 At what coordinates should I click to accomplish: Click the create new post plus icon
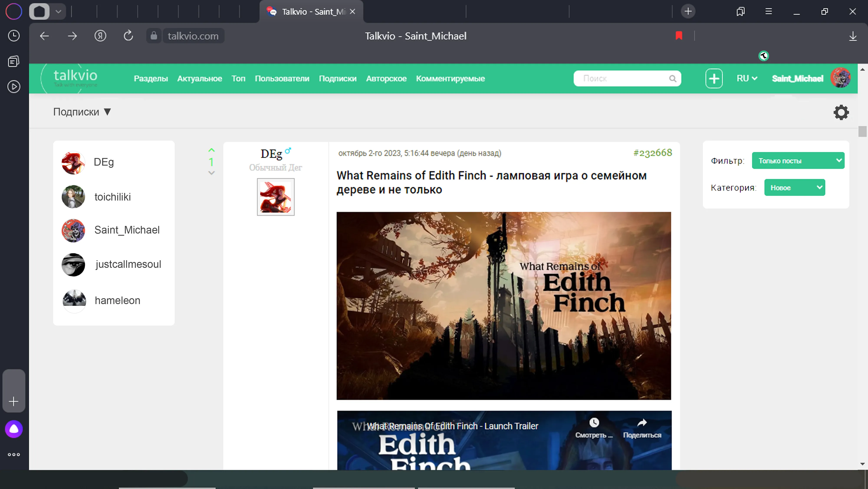point(714,79)
